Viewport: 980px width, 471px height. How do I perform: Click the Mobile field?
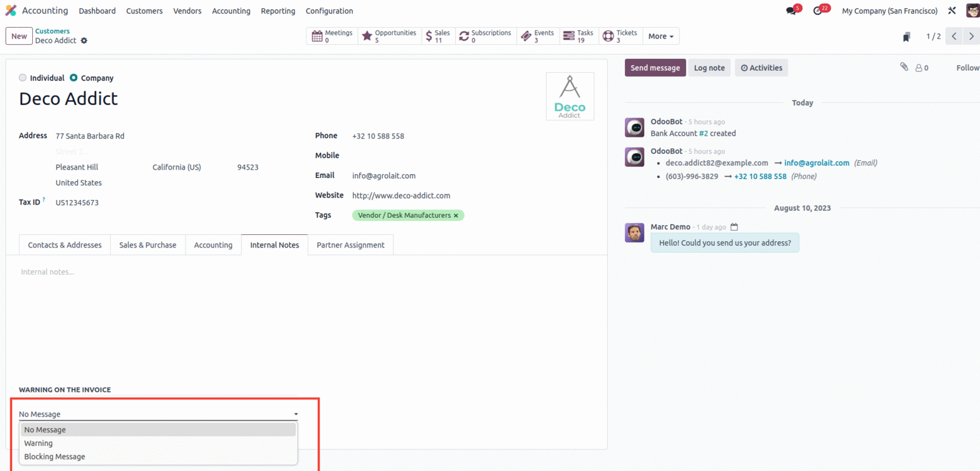click(x=472, y=156)
